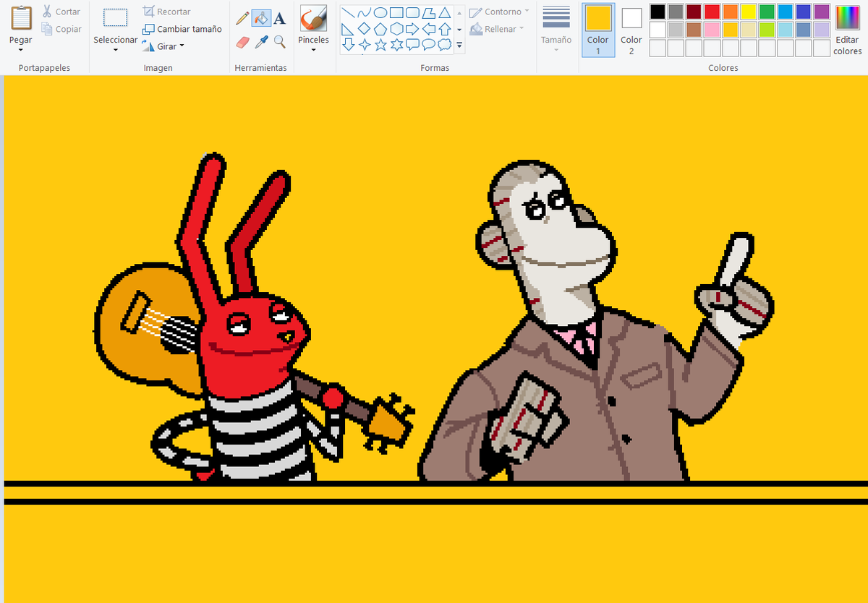Image resolution: width=868 pixels, height=603 pixels.
Task: Pick the black color swatch
Action: tap(658, 12)
